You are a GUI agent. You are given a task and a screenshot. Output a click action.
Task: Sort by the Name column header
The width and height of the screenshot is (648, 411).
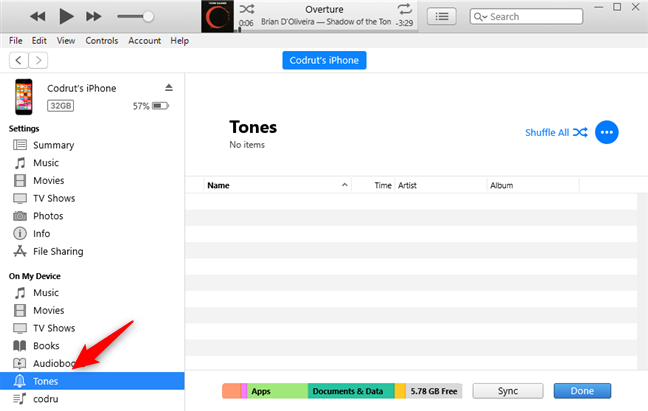tap(277, 185)
